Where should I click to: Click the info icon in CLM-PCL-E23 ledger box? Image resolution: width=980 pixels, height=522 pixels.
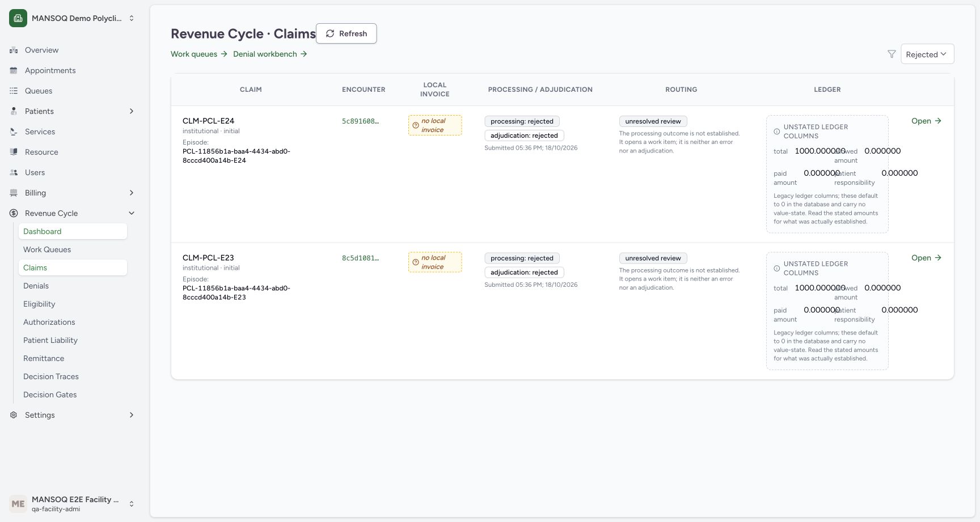click(x=777, y=268)
